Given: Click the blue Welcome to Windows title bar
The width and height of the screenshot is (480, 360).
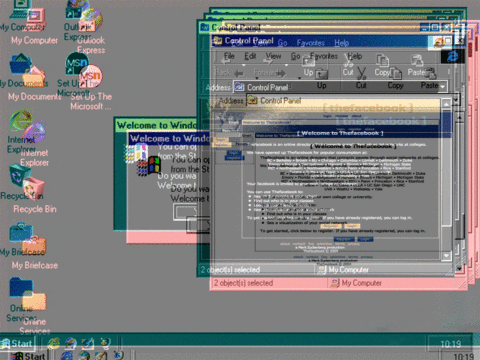Looking at the screenshot, I should point(169,138).
